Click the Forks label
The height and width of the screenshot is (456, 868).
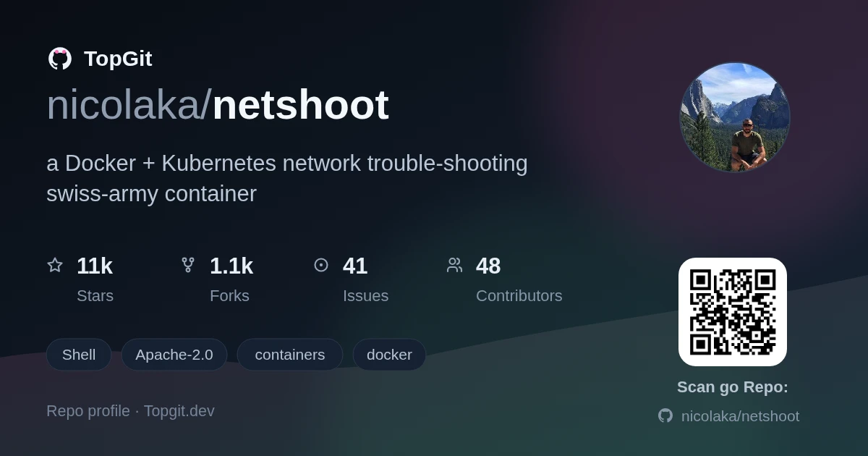click(229, 296)
